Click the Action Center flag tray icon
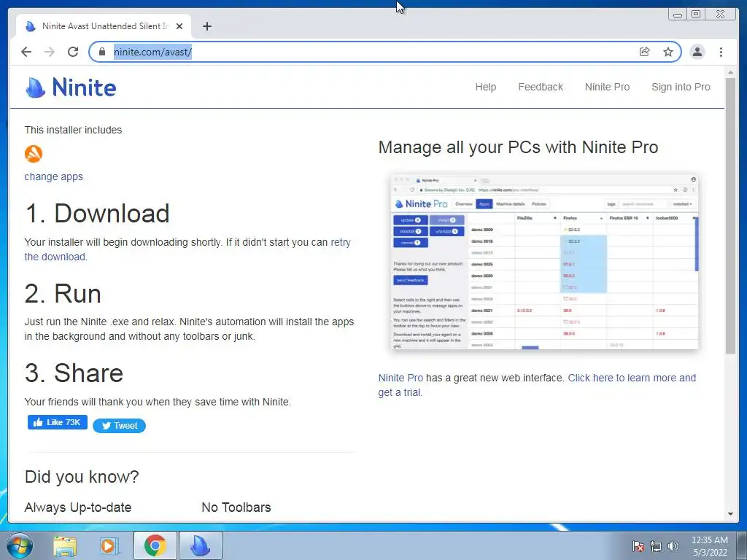The width and height of the screenshot is (747, 560). (638, 547)
